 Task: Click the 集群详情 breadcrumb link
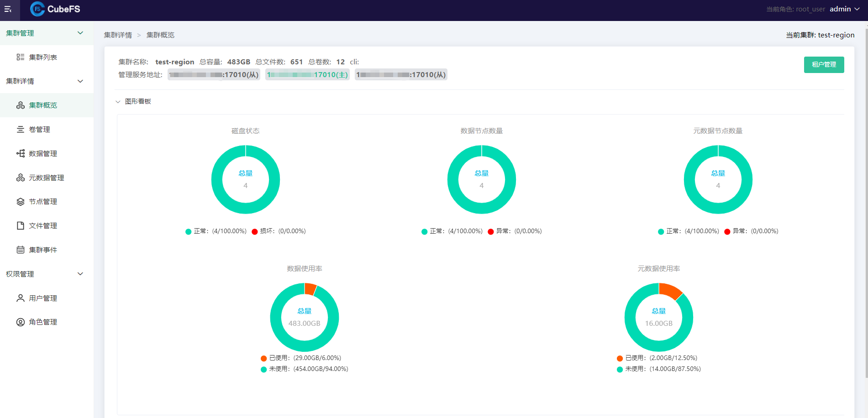[x=118, y=35]
